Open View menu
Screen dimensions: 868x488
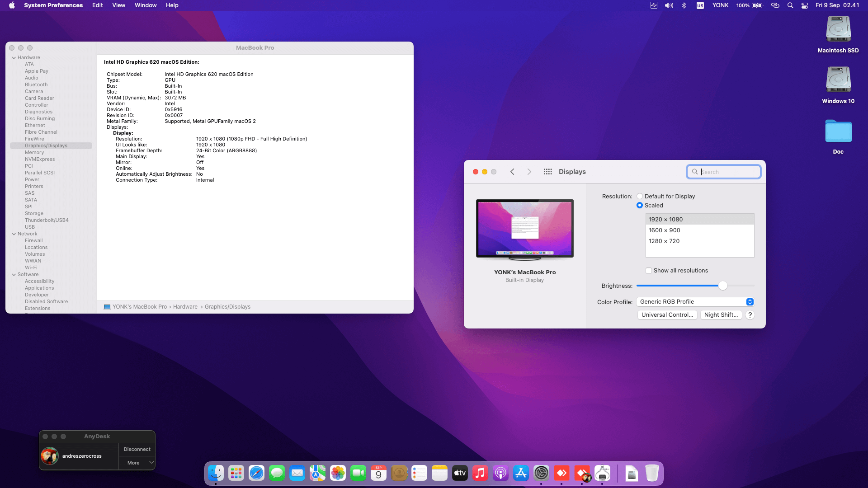pos(119,5)
